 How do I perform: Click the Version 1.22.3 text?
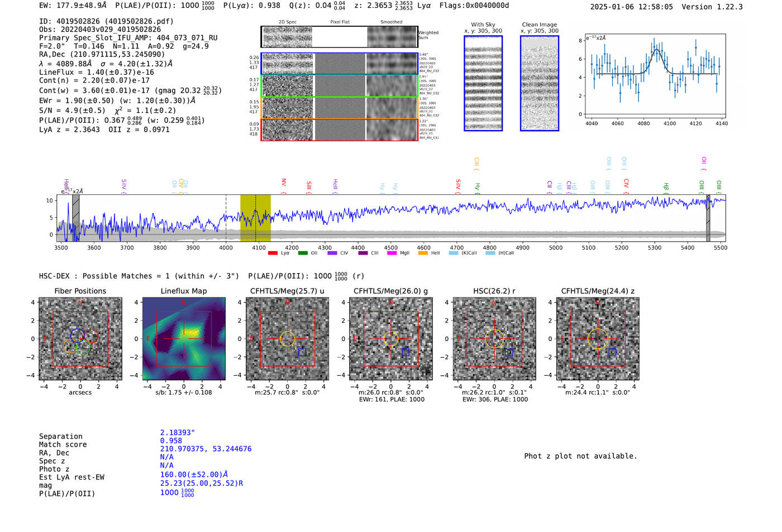pos(712,7)
